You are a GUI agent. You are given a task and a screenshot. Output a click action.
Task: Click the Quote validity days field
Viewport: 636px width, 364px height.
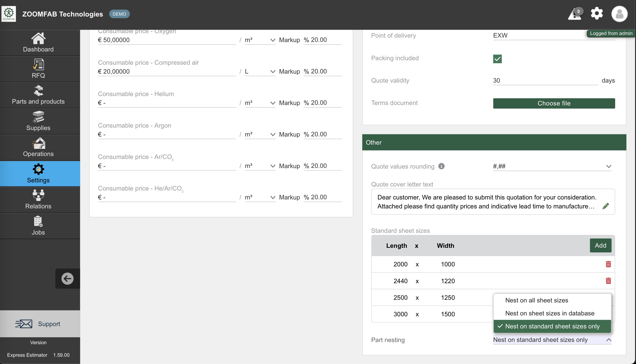coord(545,81)
